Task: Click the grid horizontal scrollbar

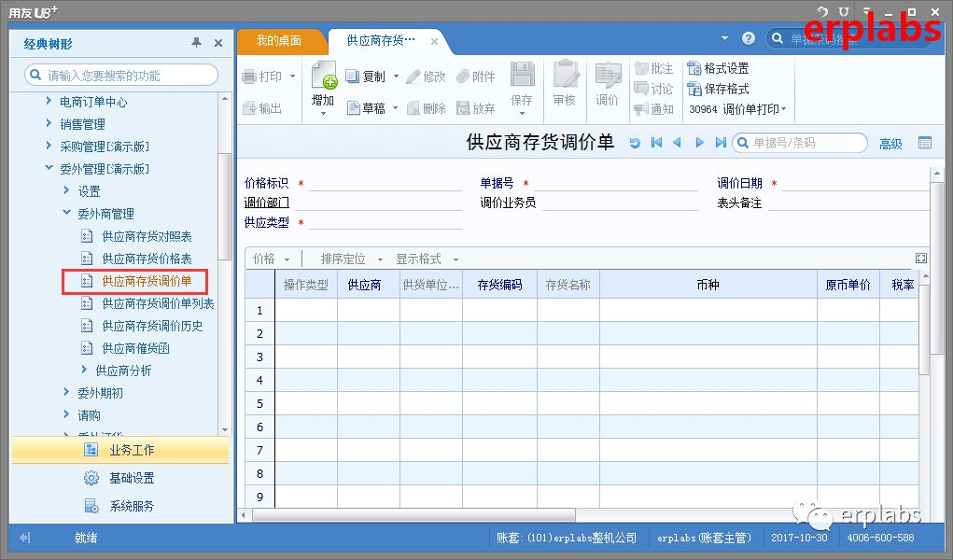Action: tap(413, 515)
